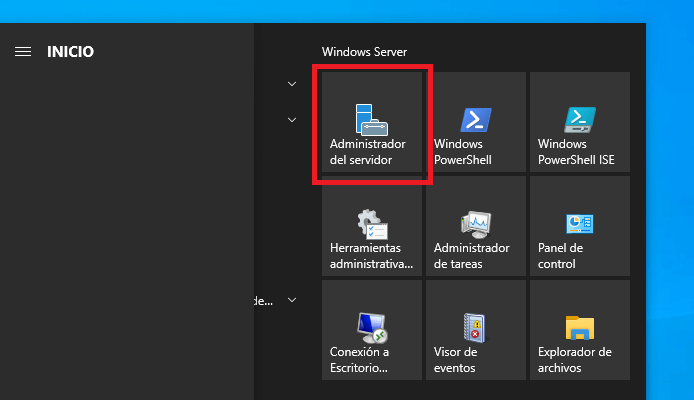Open the Herramientas administrativas tile

[x=372, y=226]
